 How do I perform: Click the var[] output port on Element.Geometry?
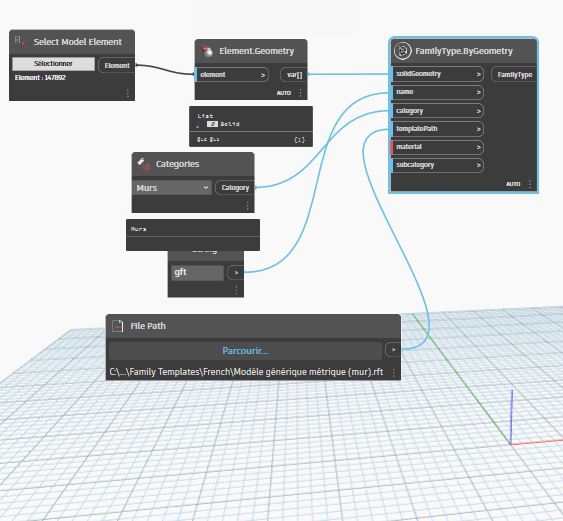[x=294, y=75]
